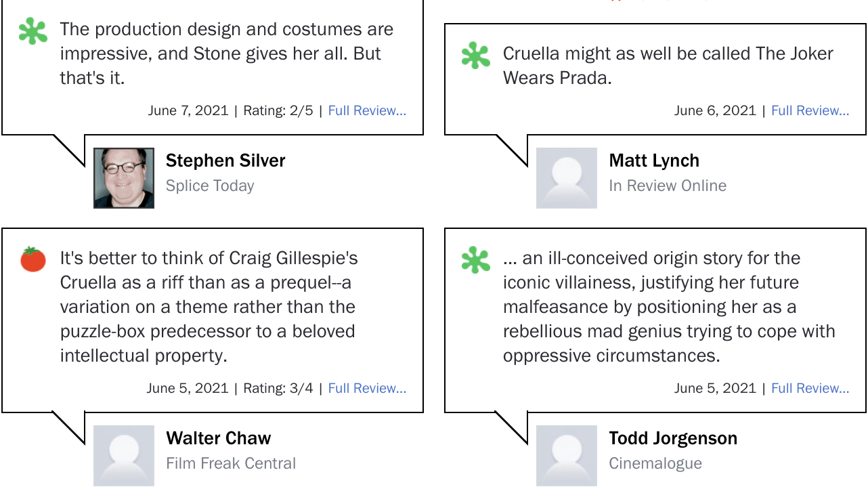Visit the Splice Today publication link
The width and height of the screenshot is (868, 489).
(210, 186)
